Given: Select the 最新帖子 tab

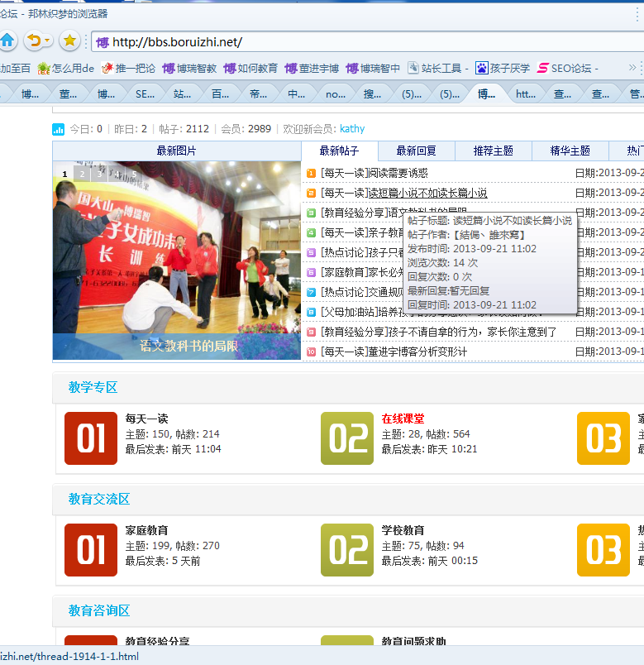Looking at the screenshot, I should tap(339, 151).
